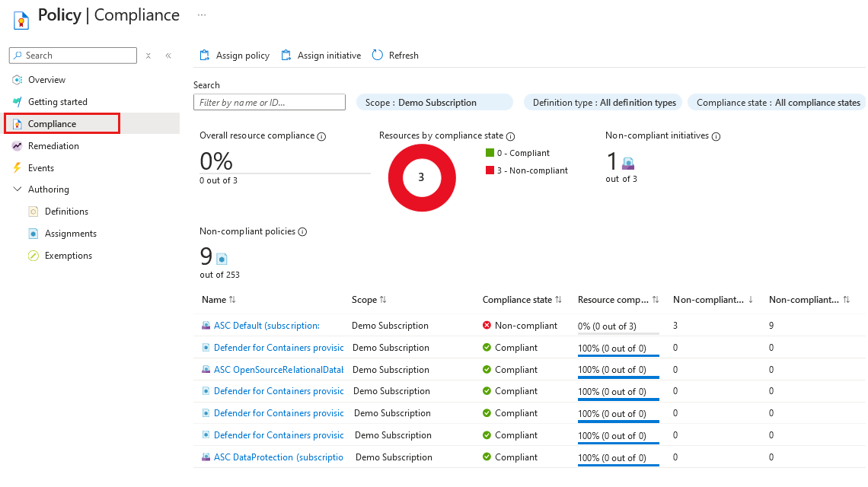Open the ASC OpenSourceRelationalDatabase assignment link
The height and width of the screenshot is (487, 868).
(x=279, y=370)
